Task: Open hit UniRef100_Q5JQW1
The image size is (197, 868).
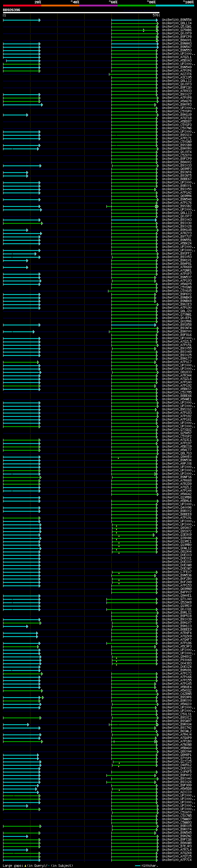Action: click(x=177, y=26)
